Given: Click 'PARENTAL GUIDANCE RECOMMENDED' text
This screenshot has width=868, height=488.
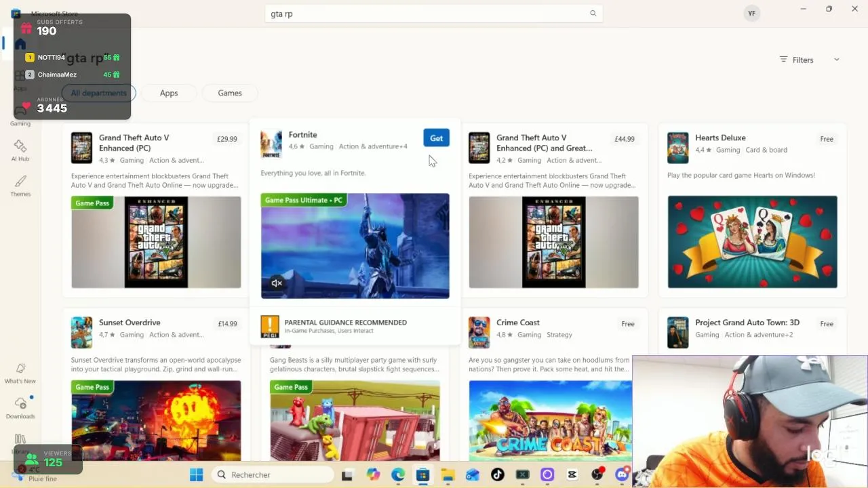Looking at the screenshot, I should click(346, 323).
